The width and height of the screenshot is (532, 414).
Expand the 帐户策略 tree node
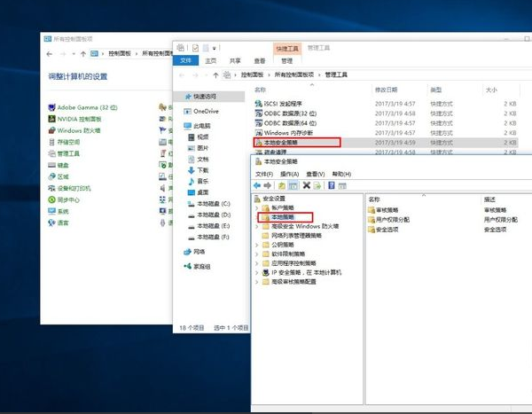click(256, 207)
